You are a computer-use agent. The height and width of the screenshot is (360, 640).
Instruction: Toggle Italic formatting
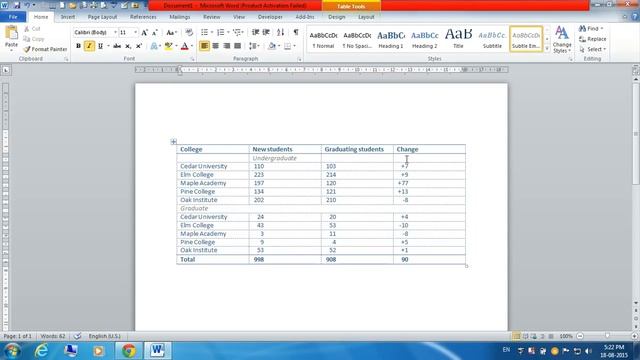[x=89, y=46]
